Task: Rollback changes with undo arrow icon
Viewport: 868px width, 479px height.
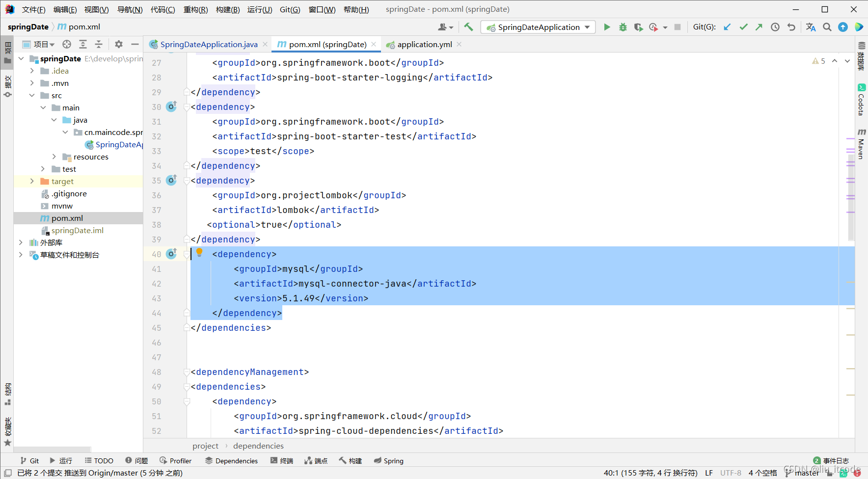Action: (x=791, y=27)
